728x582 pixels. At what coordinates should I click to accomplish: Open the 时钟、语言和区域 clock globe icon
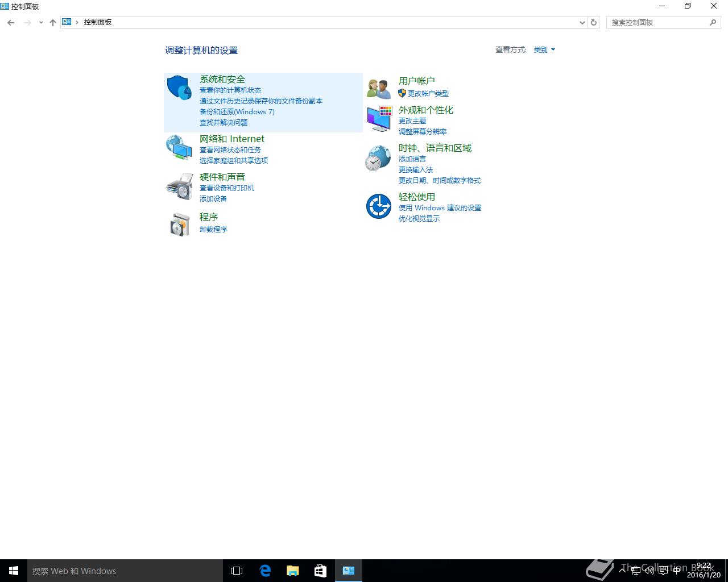pyautogui.click(x=378, y=158)
